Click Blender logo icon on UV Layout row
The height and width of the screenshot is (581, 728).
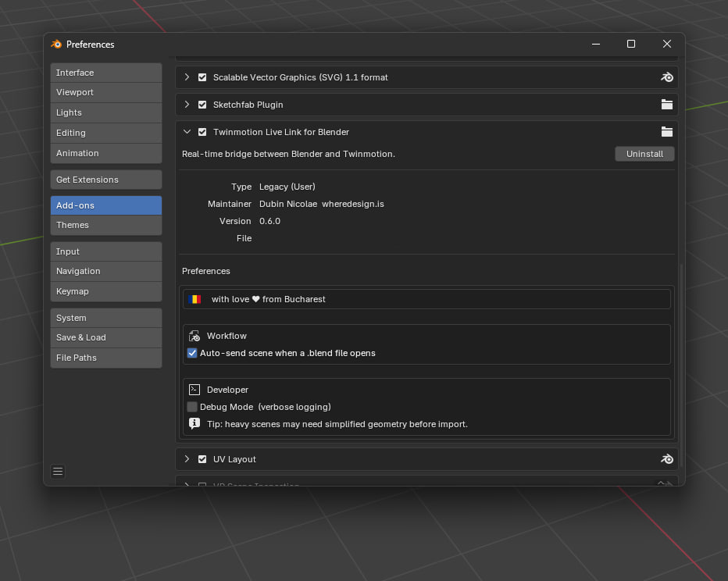(x=667, y=459)
